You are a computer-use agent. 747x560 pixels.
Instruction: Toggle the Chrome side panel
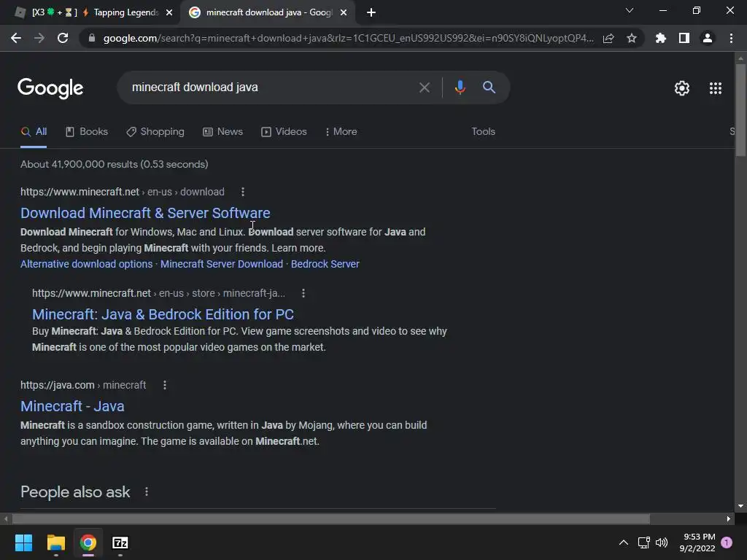pyautogui.click(x=684, y=38)
